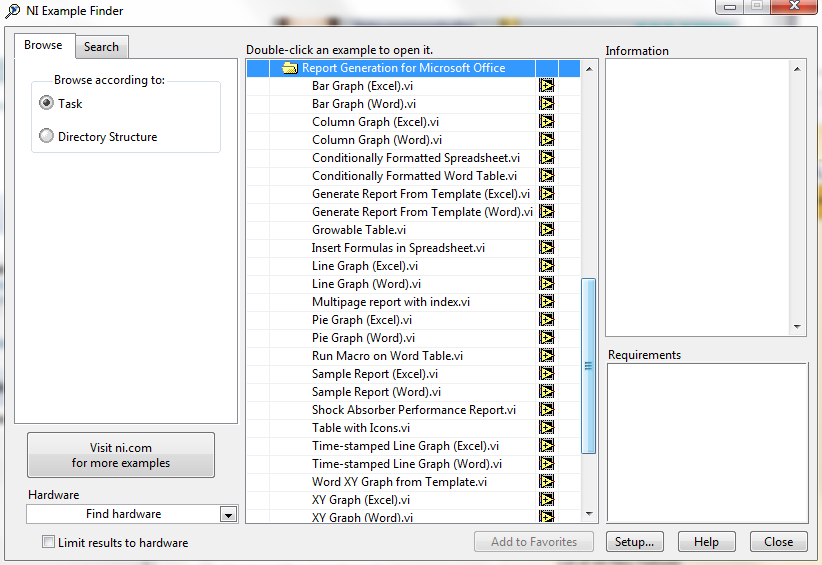Switch to the Browse tab

point(43,45)
